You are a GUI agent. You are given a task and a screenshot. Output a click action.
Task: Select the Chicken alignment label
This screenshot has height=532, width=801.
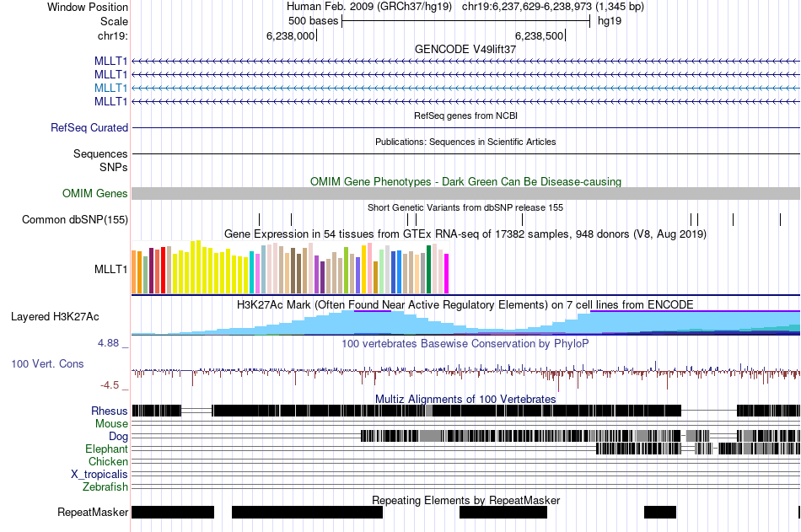pos(108,461)
